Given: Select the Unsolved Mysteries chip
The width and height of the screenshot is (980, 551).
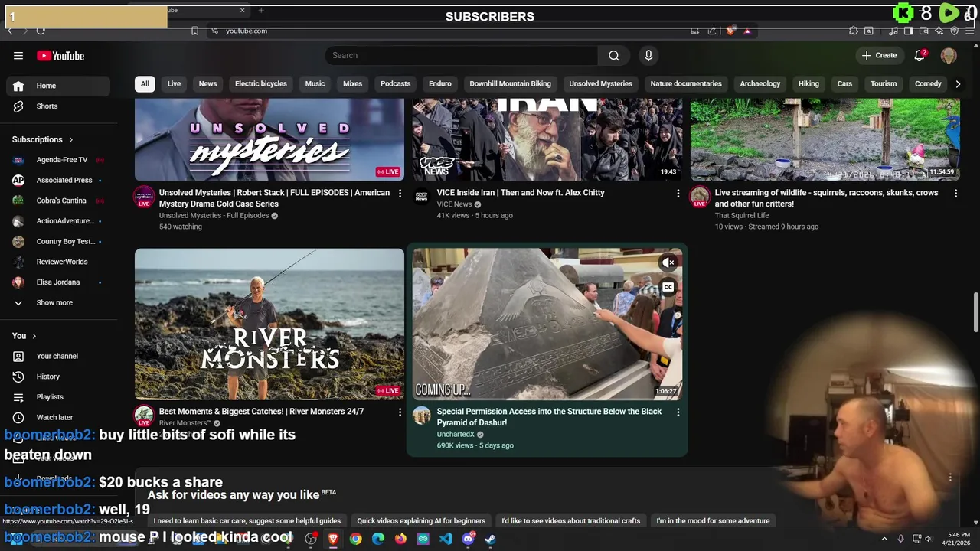Looking at the screenshot, I should tap(601, 84).
